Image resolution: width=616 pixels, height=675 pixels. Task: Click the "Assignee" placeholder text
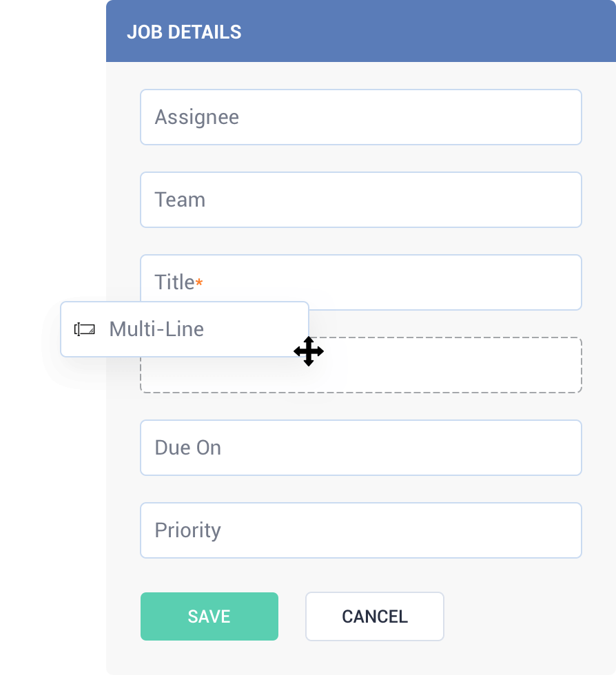(196, 117)
